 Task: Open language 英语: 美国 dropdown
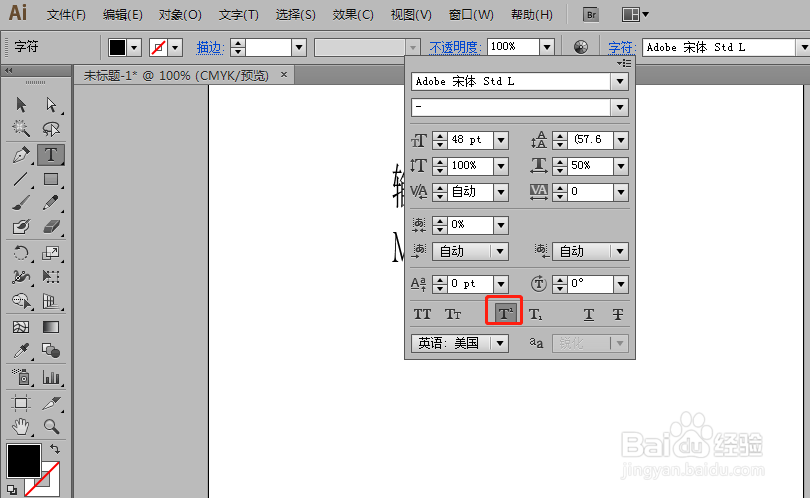click(460, 343)
